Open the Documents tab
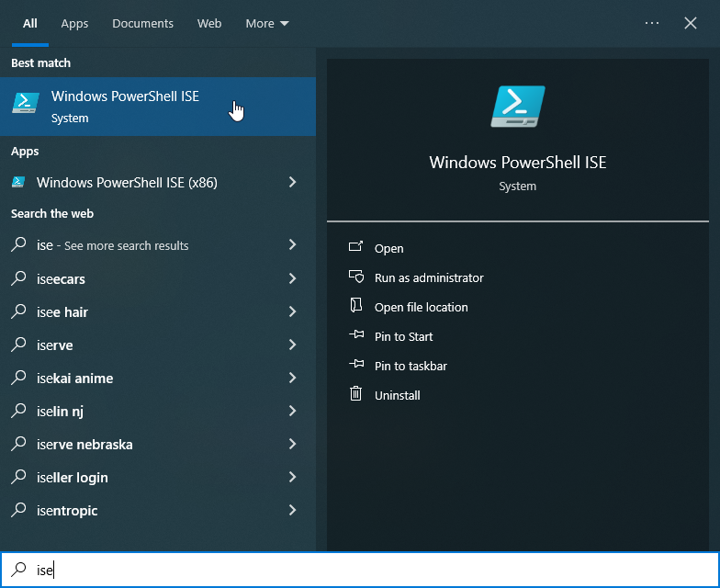720x588 pixels. coord(142,24)
